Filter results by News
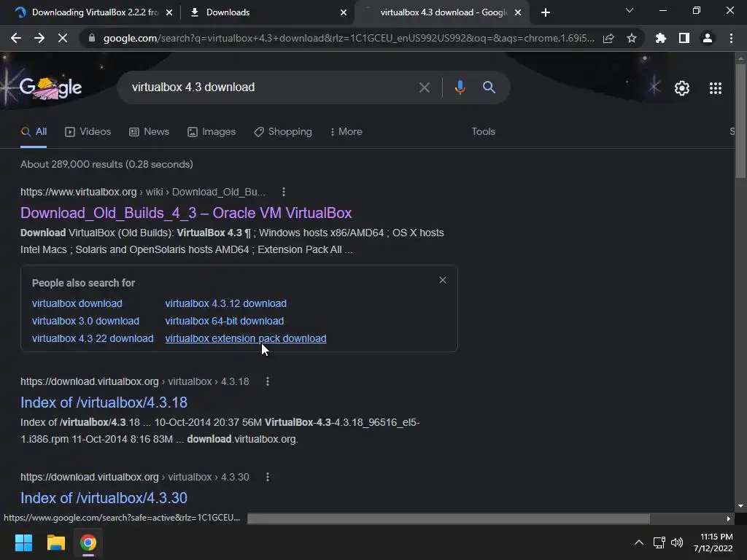 tap(149, 132)
